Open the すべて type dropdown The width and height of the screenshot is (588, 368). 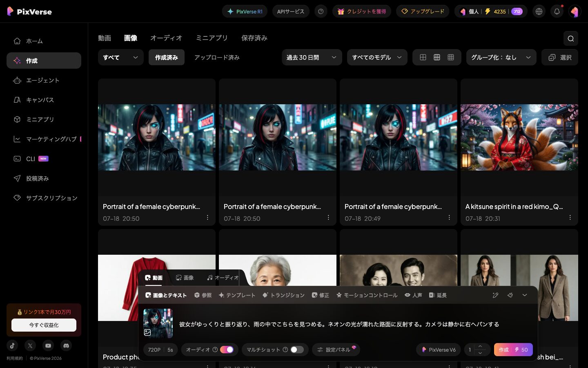pos(121,57)
